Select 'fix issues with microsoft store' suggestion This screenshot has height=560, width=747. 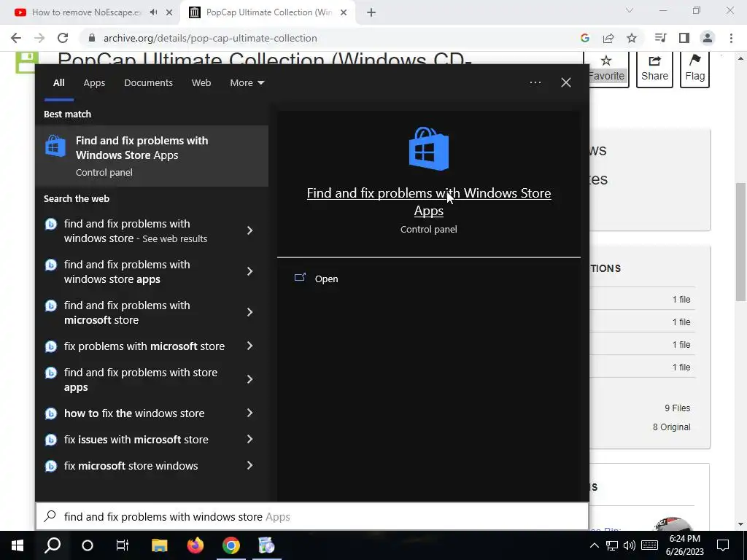[x=136, y=440]
